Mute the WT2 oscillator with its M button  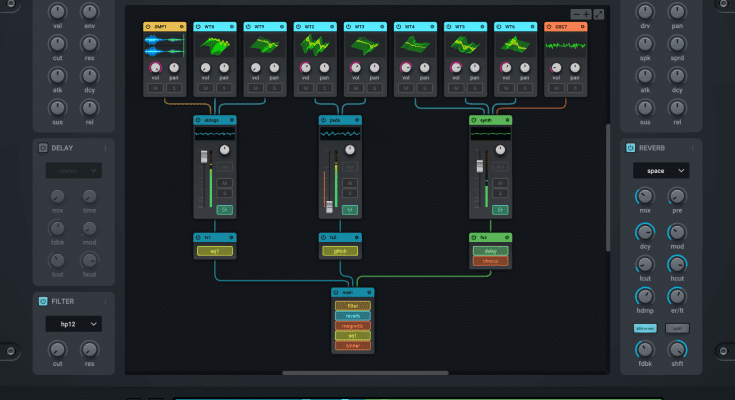click(308, 88)
